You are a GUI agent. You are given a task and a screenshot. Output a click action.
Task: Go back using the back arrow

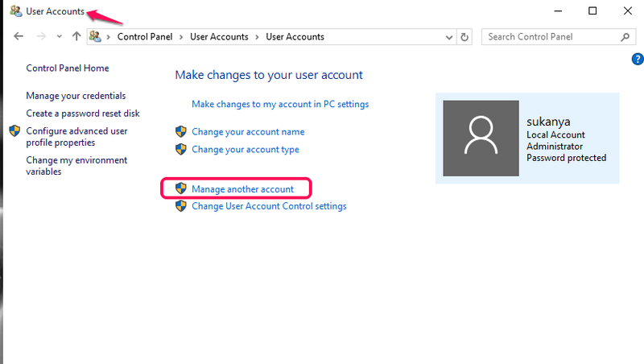coord(19,36)
